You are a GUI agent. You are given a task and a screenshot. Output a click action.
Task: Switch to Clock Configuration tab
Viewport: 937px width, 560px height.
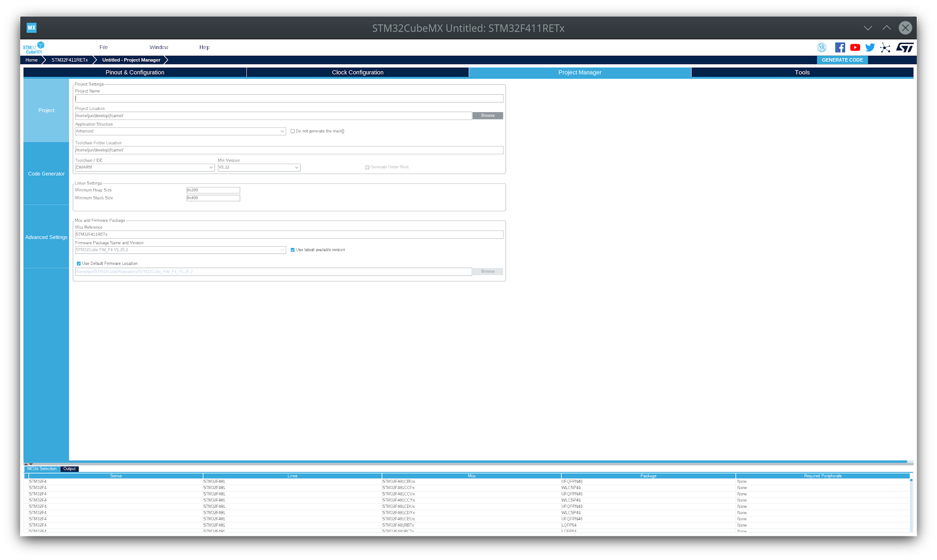(358, 72)
